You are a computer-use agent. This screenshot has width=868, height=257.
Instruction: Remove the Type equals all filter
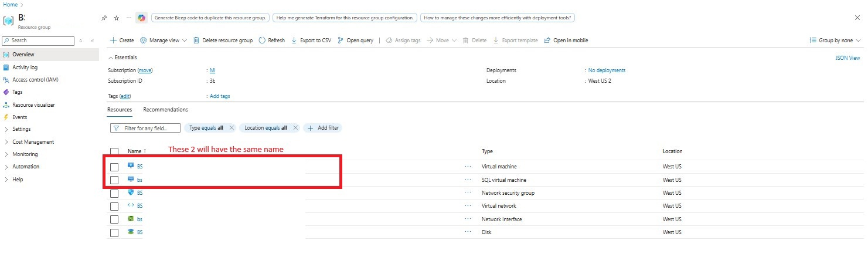pyautogui.click(x=232, y=127)
